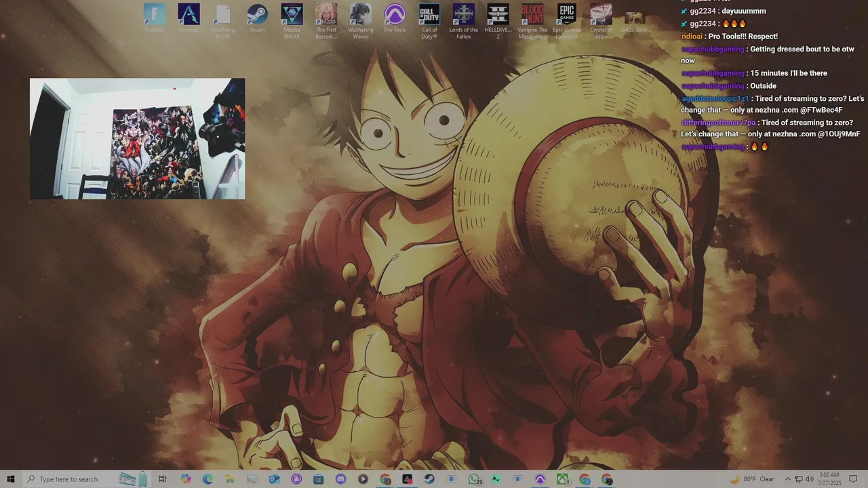Viewport: 868px width, 488px height.
Task: Launch Call of Duty desktop shortcut
Action: 429,22
